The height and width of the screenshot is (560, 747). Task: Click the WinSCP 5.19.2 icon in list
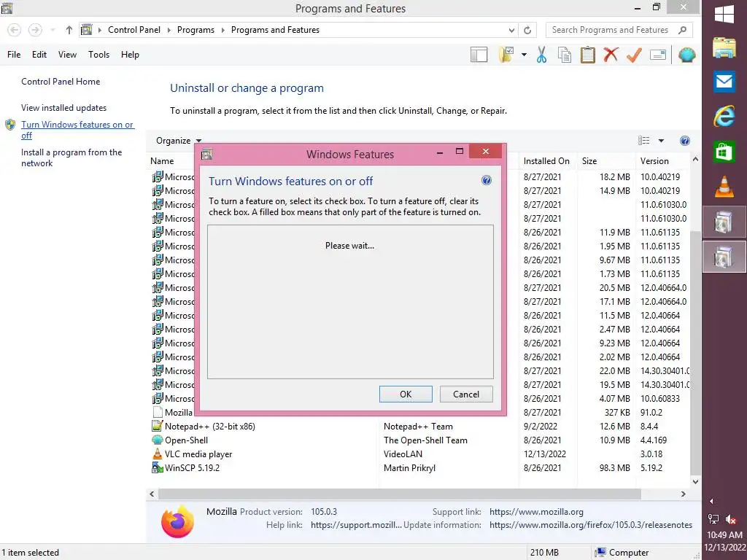click(158, 467)
